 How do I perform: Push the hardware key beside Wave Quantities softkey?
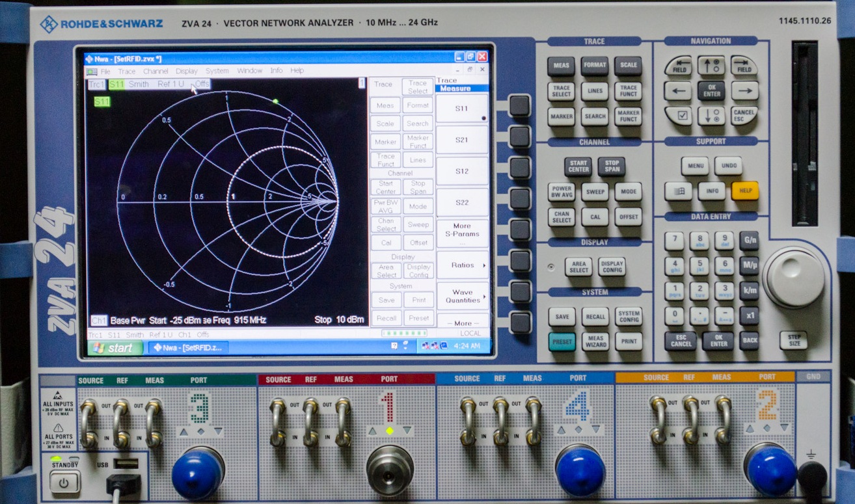[519, 292]
